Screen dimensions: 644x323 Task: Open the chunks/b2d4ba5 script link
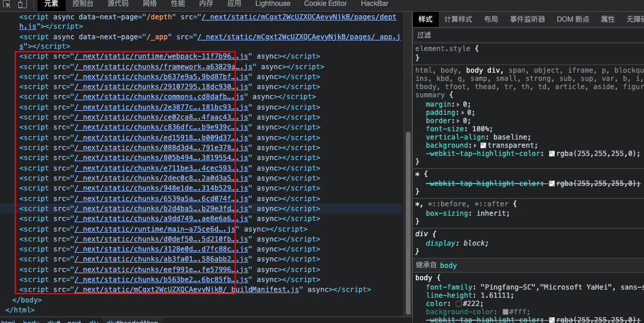pyautogui.click(x=161, y=209)
